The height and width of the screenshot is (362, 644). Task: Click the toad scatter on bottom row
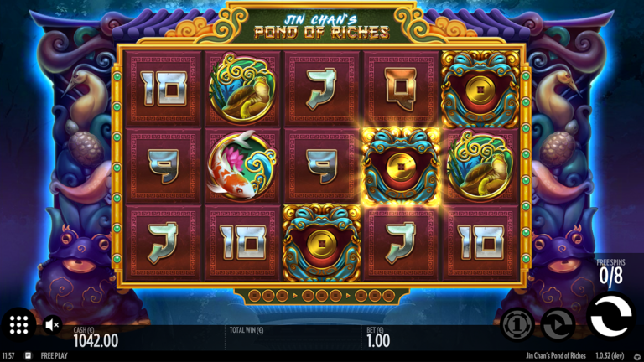(322, 242)
